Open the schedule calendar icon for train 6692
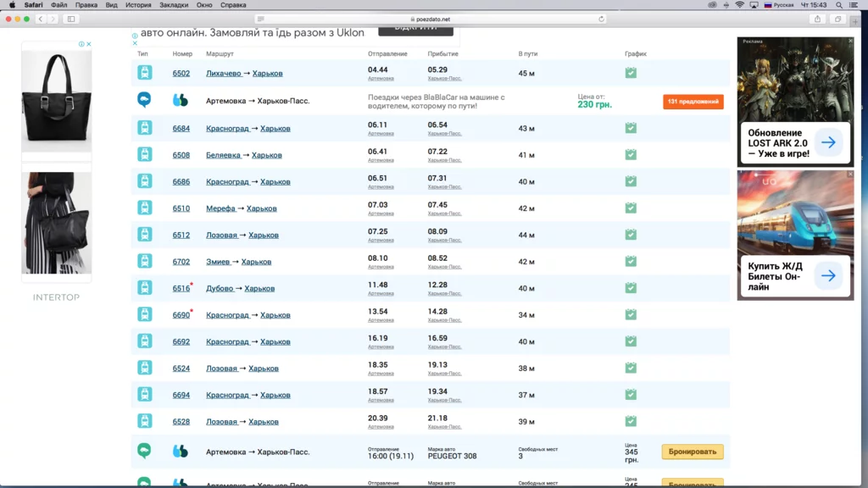This screenshot has height=488, width=868. [x=631, y=341]
